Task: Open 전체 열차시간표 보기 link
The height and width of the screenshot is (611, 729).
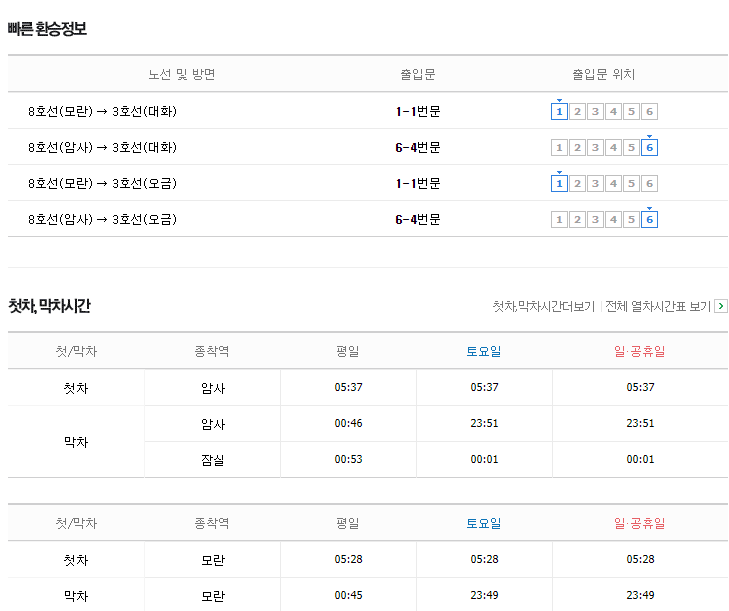Action: pyautogui.click(x=658, y=306)
